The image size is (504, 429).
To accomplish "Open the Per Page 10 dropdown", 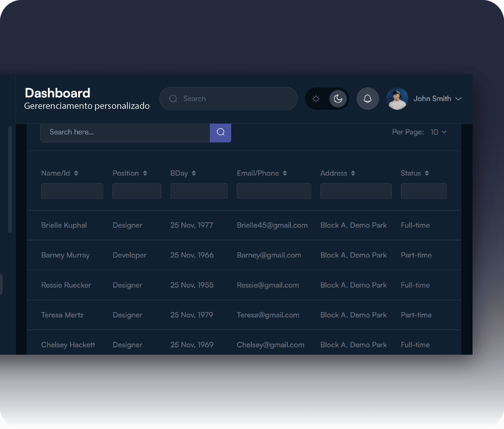I will pyautogui.click(x=438, y=132).
